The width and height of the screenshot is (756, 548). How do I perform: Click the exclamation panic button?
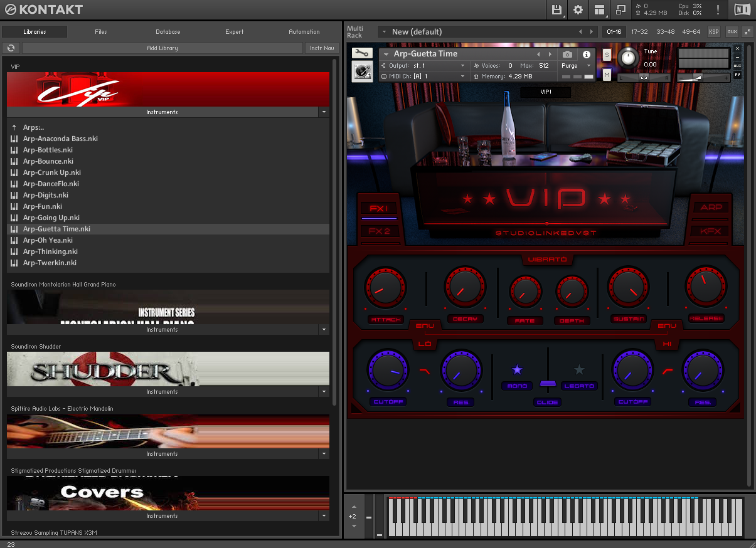point(718,9)
